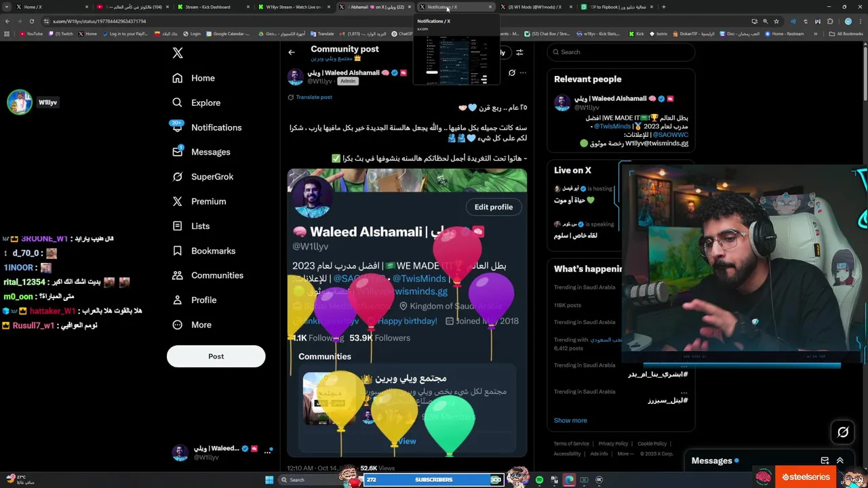Go back with the Community post arrow
Image resolution: width=868 pixels, height=488 pixels.
[292, 52]
